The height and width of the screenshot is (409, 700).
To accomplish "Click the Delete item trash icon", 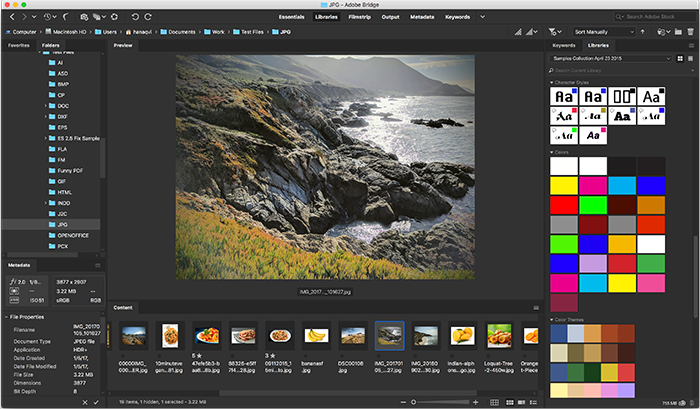I will pos(689,32).
